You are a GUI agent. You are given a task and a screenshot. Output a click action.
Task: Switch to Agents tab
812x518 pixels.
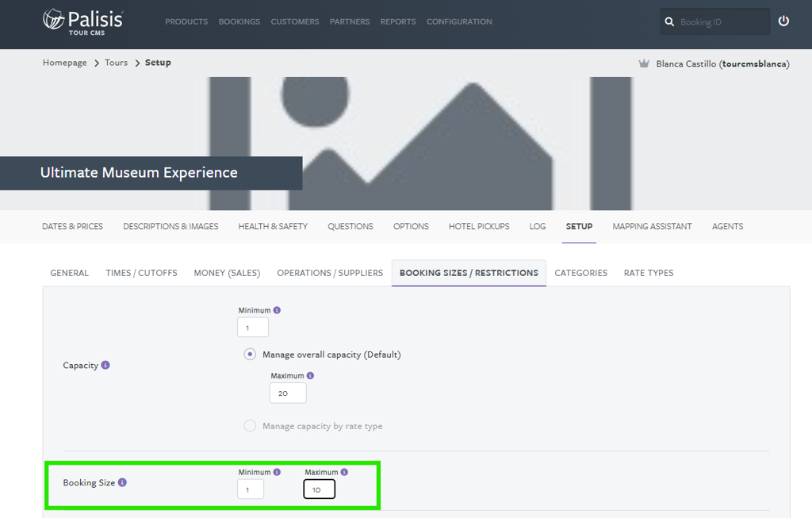728,226
